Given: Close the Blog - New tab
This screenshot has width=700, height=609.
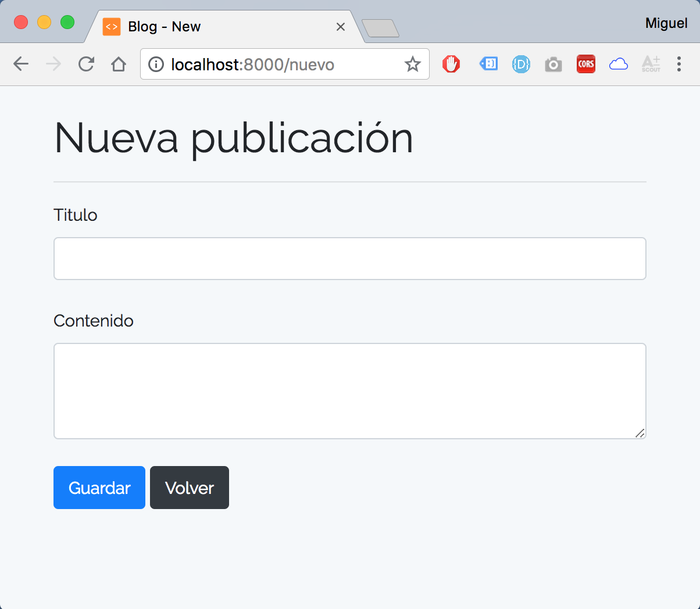Looking at the screenshot, I should tap(341, 27).
